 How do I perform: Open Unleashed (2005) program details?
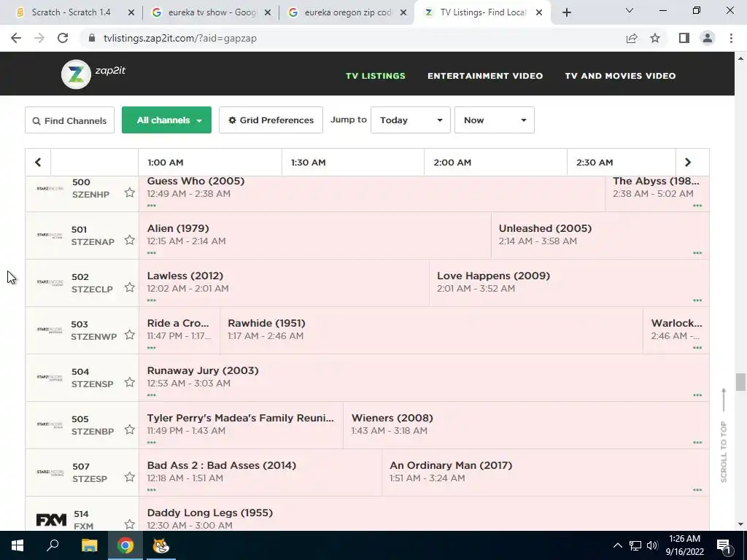[545, 228]
